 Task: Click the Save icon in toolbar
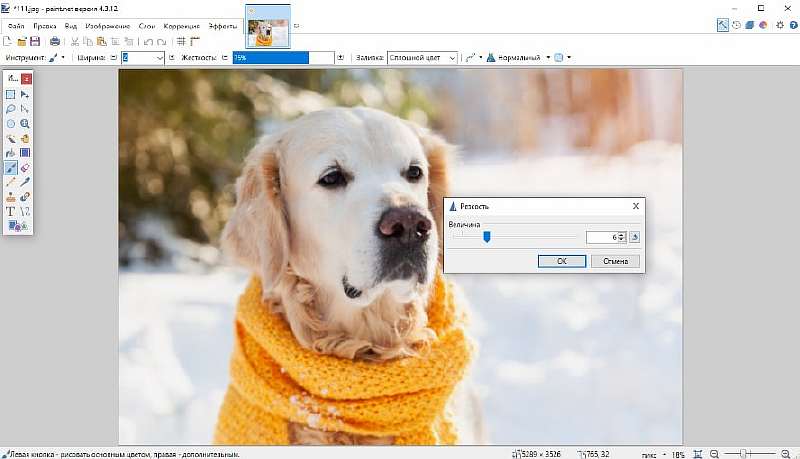point(35,41)
